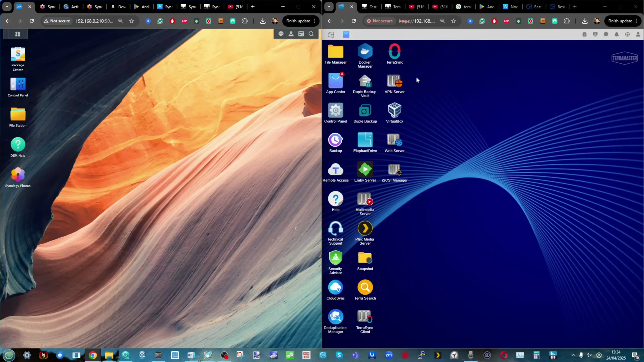Click TerraMaster show desktop icon
Image resolution: width=644 pixels, height=362 pixels.
click(331, 34)
